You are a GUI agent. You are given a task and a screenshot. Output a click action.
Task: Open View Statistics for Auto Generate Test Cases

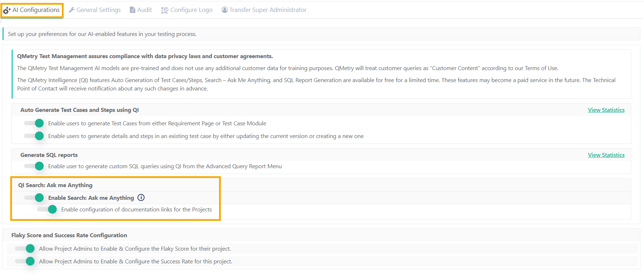(606, 110)
